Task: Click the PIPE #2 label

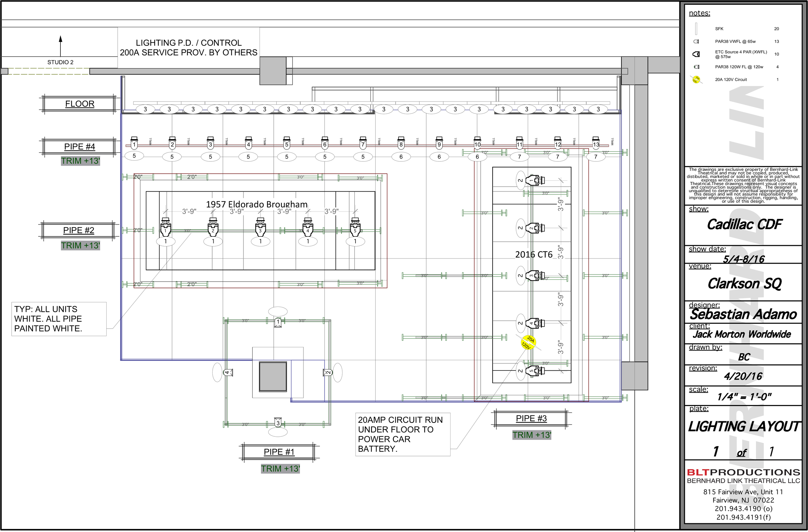Action: coord(79,230)
